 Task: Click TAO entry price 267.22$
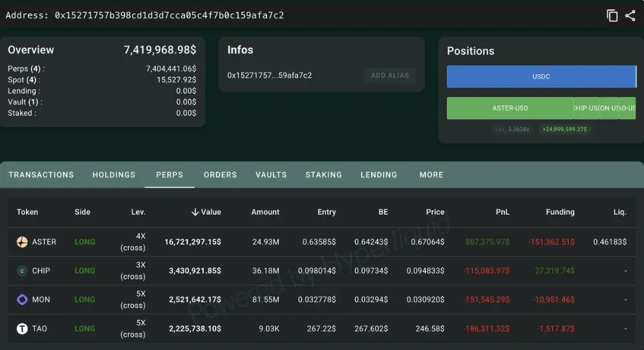[x=321, y=329]
